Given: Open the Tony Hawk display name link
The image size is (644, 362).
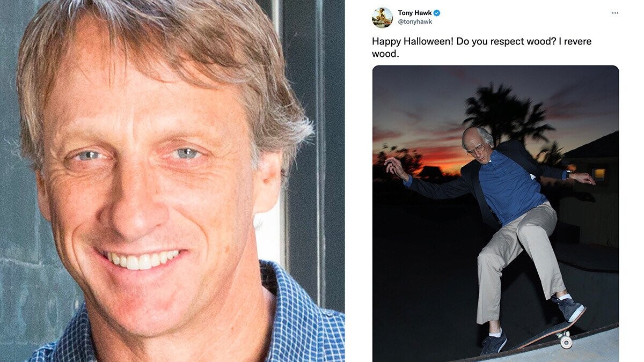Looking at the screenshot, I should coord(415,13).
